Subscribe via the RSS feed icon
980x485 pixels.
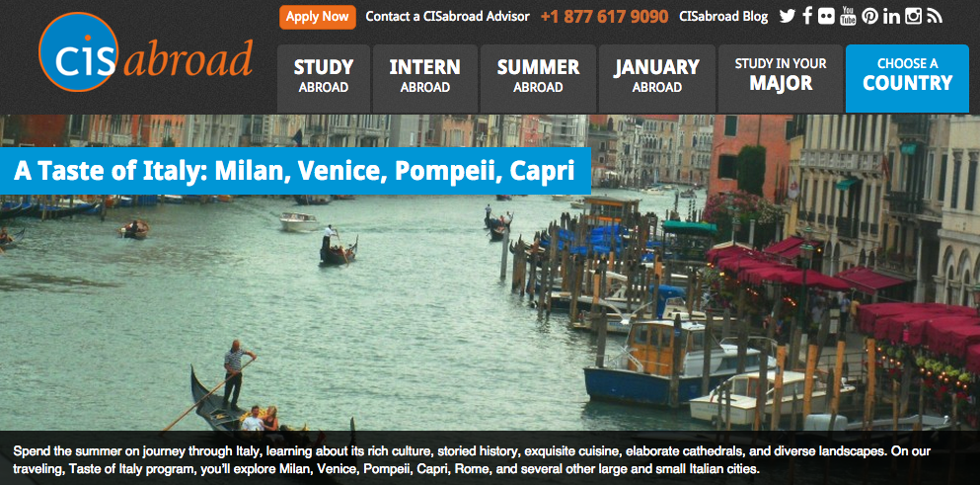click(x=935, y=16)
